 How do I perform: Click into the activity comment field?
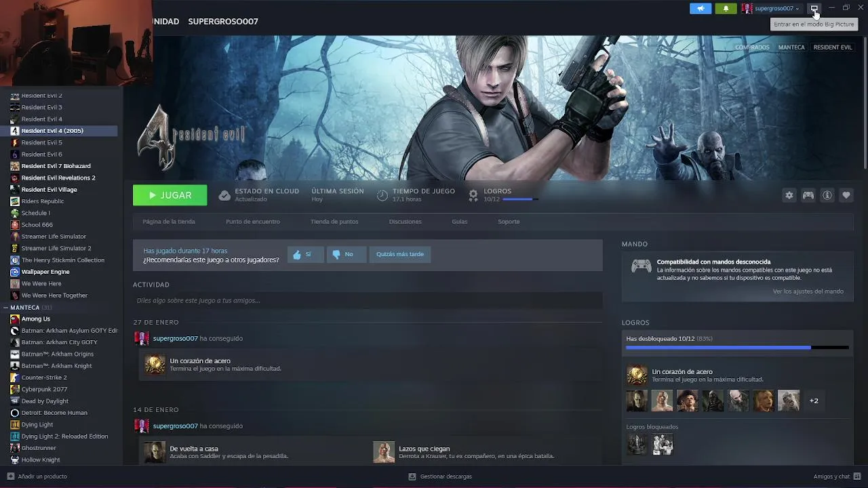368,300
